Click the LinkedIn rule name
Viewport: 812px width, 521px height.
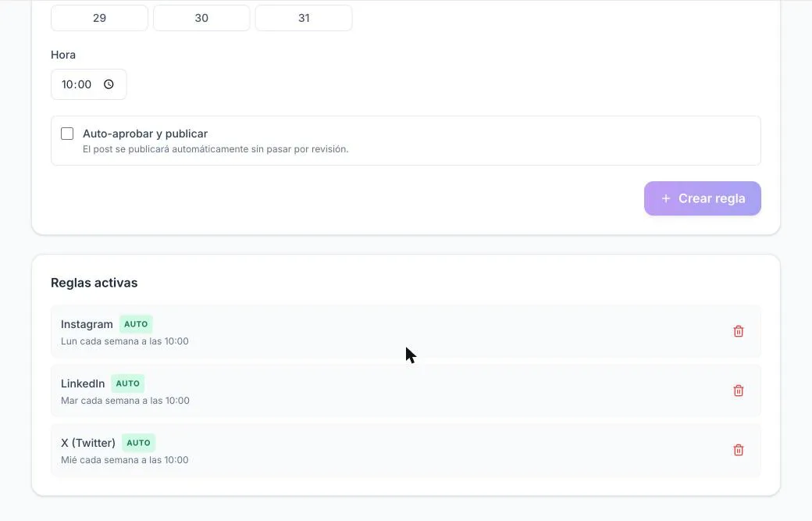tap(83, 384)
